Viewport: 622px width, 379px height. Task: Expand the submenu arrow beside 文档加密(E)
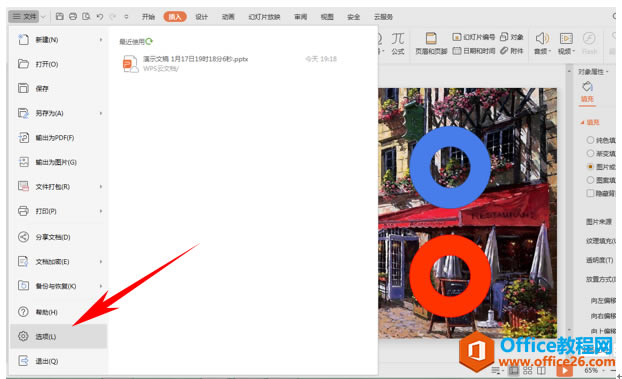pyautogui.click(x=101, y=262)
